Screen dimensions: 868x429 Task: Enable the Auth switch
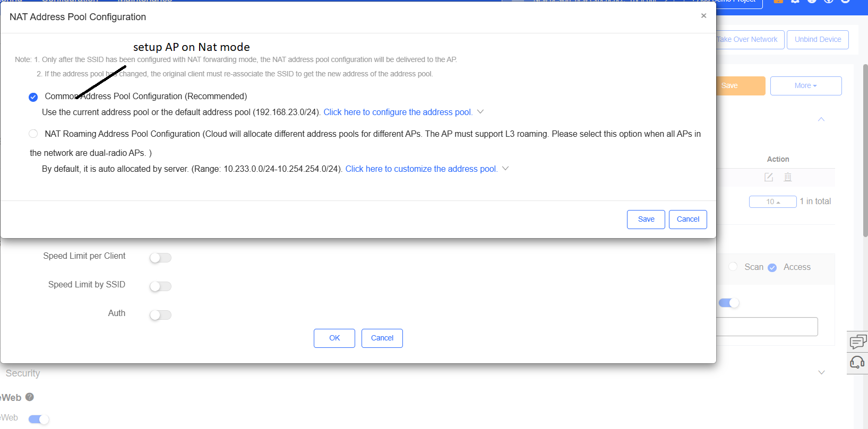click(x=160, y=315)
